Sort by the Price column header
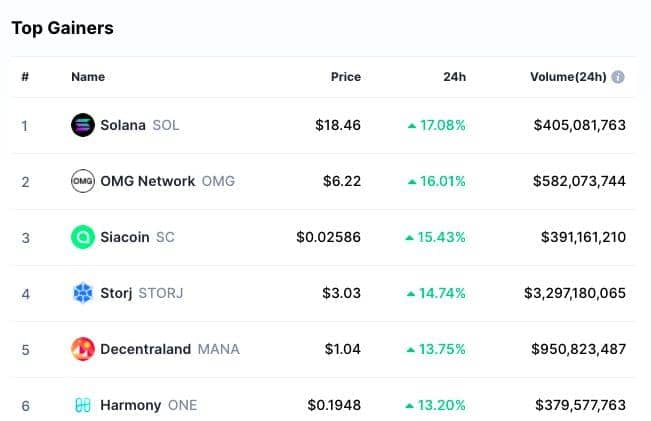 (345, 77)
